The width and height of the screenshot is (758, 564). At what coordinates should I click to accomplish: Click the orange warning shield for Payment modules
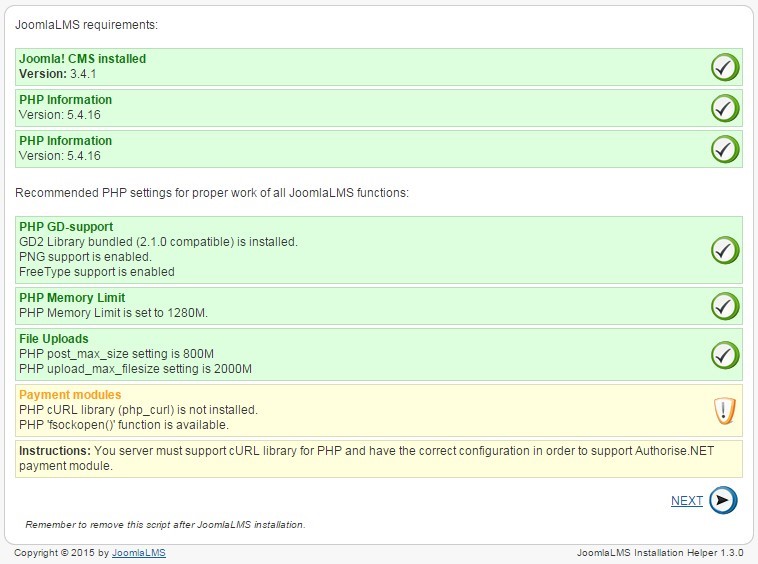pos(725,410)
